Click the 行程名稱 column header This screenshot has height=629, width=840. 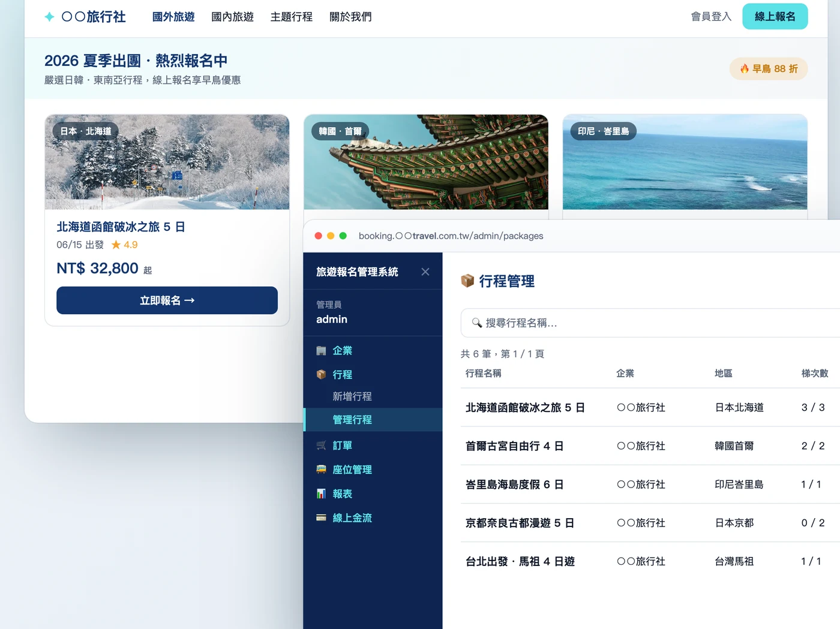(484, 374)
